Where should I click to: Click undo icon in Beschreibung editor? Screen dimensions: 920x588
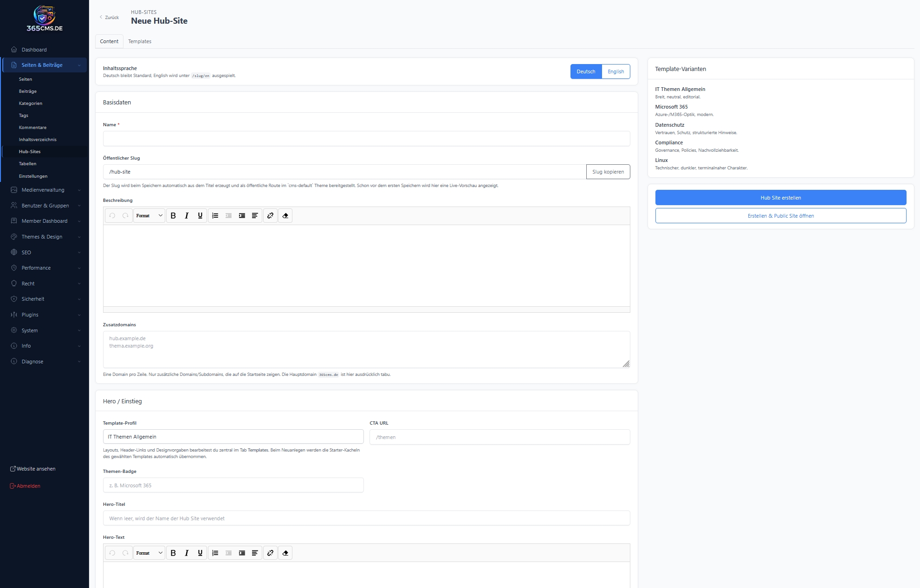click(112, 216)
